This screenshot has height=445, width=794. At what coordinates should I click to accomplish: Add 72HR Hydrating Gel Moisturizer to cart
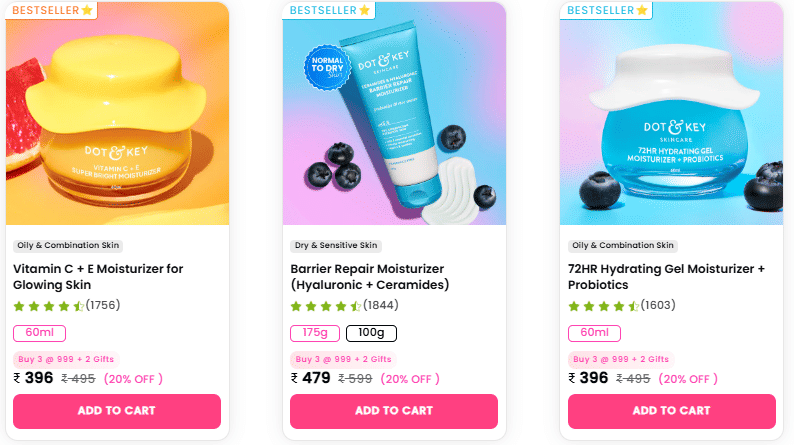pos(671,411)
